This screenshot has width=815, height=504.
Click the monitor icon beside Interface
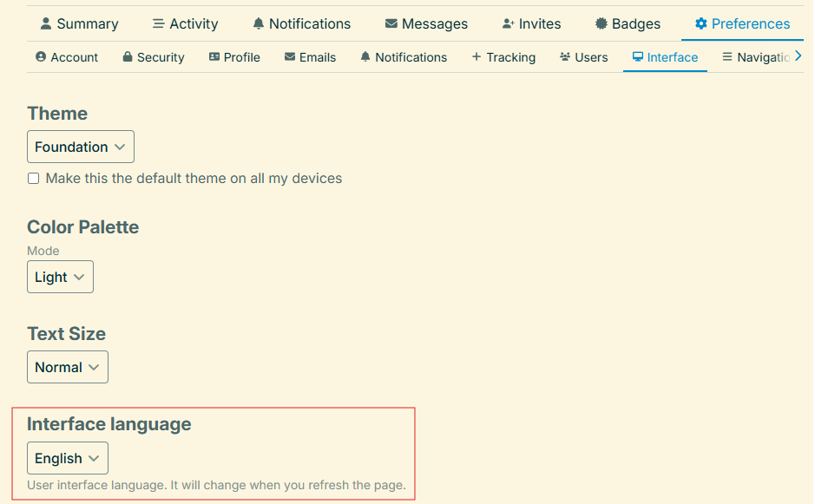pos(638,56)
